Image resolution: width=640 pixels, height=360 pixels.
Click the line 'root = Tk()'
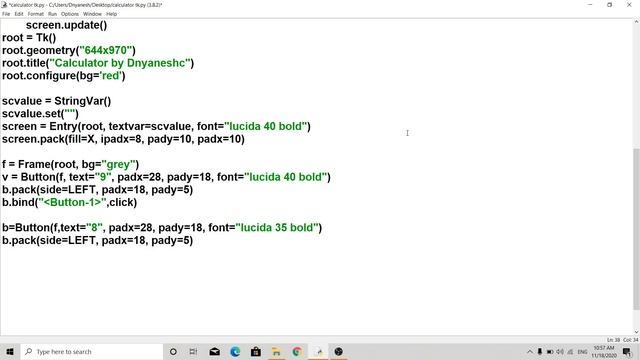click(x=29, y=38)
